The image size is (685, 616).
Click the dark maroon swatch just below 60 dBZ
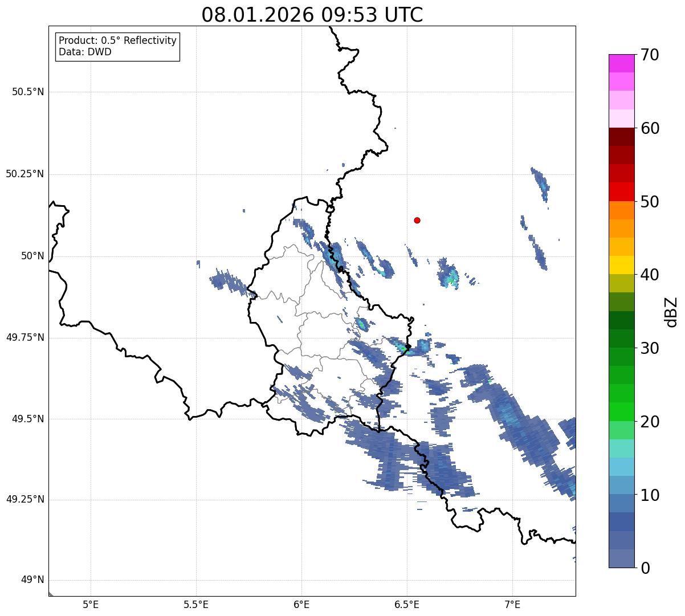point(621,137)
